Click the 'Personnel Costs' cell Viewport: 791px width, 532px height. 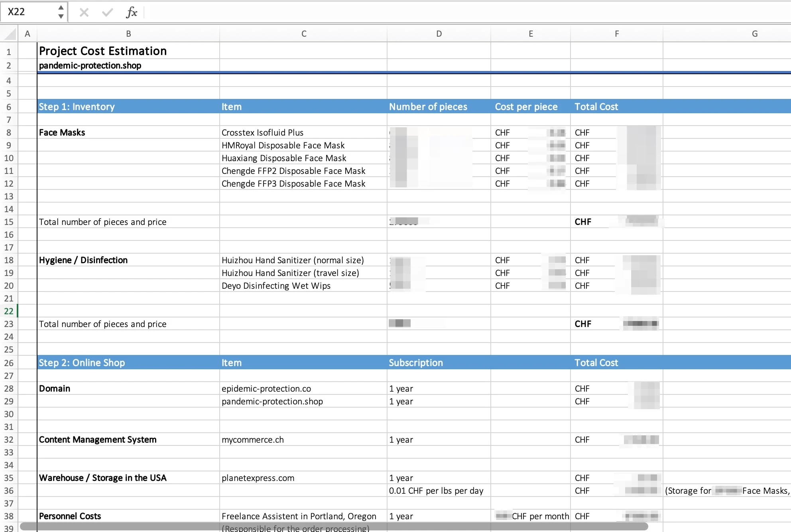128,516
